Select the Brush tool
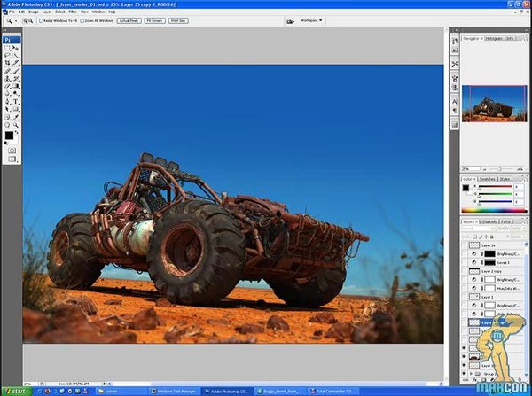Image resolution: width=532 pixels, height=396 pixels. coord(16,71)
